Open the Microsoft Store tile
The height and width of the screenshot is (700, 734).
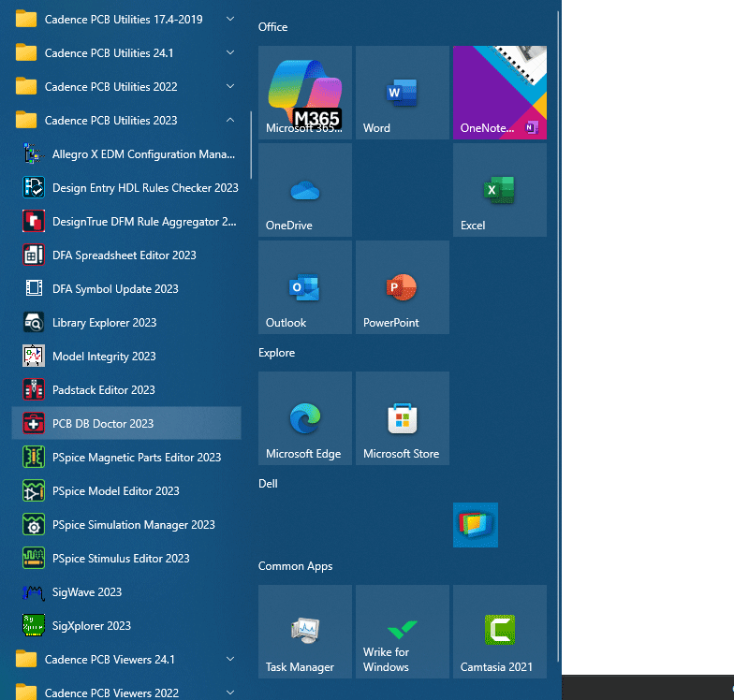403,418
